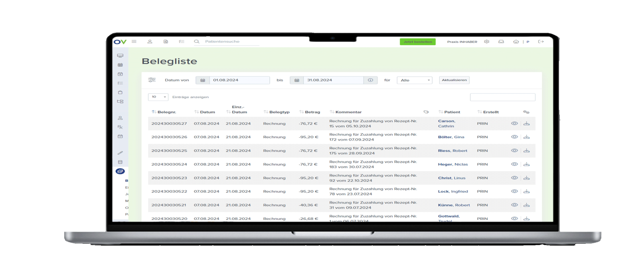Download receipt 202430030526

coord(527,137)
